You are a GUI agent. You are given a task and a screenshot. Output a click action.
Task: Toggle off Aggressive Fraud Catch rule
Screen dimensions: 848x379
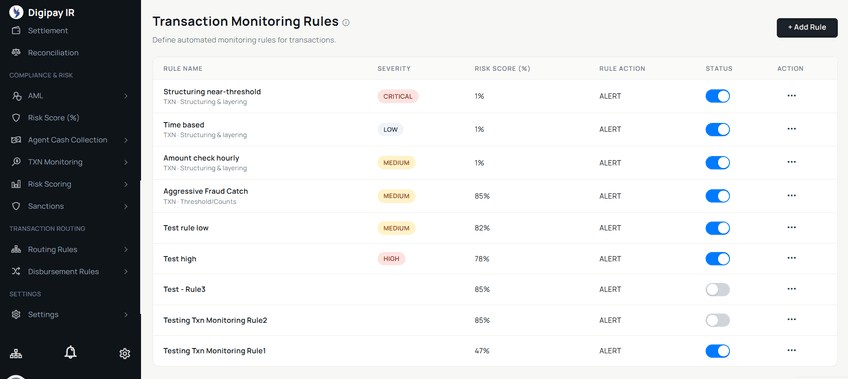(x=718, y=196)
